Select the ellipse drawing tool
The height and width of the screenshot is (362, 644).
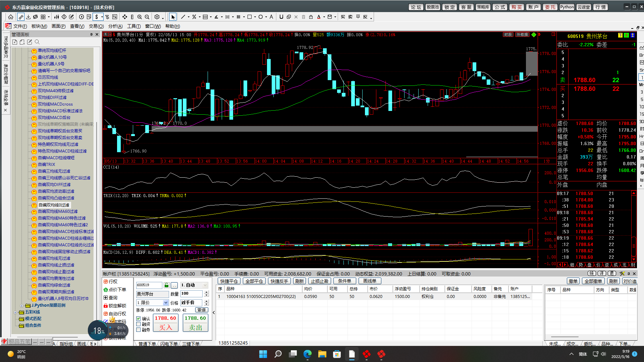tap(261, 17)
